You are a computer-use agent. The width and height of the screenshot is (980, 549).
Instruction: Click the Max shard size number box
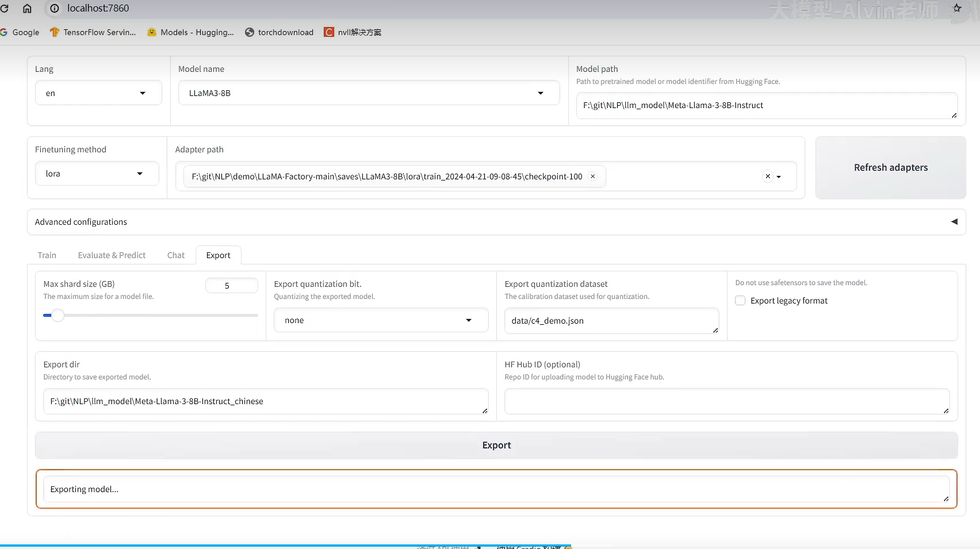231,286
